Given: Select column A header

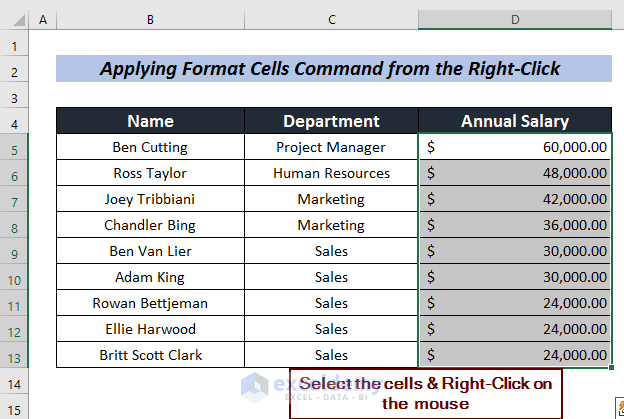Looking at the screenshot, I should 43,20.
